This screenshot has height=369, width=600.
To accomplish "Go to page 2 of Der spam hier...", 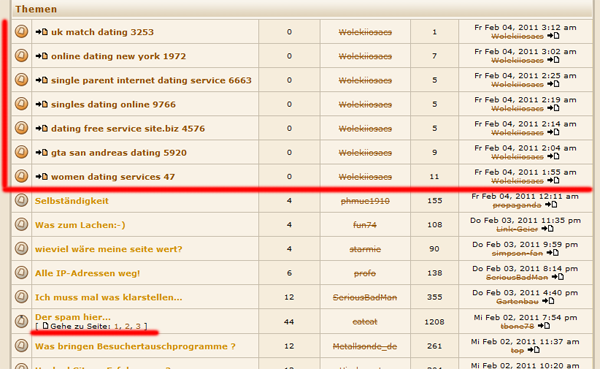I will 127,327.
